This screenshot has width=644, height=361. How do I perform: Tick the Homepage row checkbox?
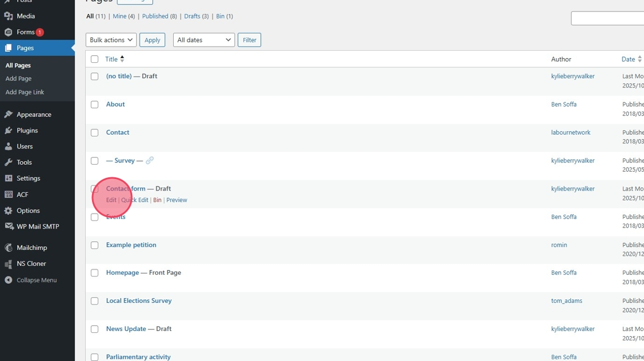[94, 273]
